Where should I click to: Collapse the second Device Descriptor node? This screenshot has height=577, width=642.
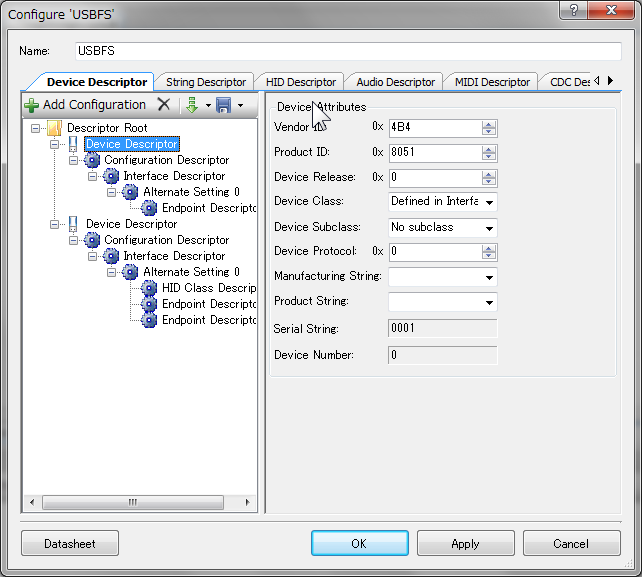54,224
